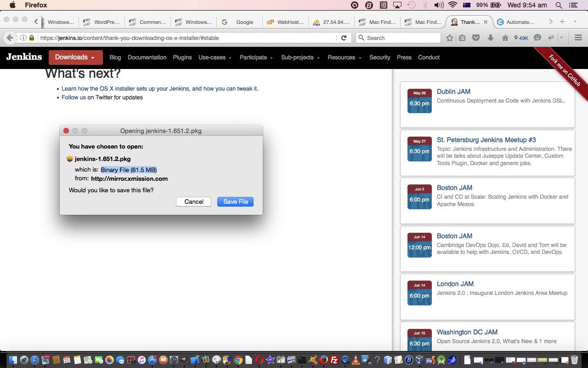588x368 pixels.
Task: Open Notification Center icon
Action: point(573,5)
